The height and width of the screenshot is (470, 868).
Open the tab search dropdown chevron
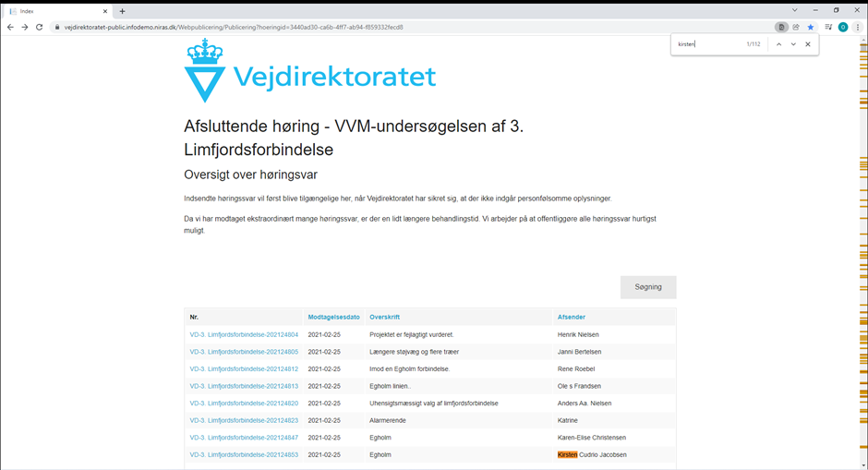794,10
